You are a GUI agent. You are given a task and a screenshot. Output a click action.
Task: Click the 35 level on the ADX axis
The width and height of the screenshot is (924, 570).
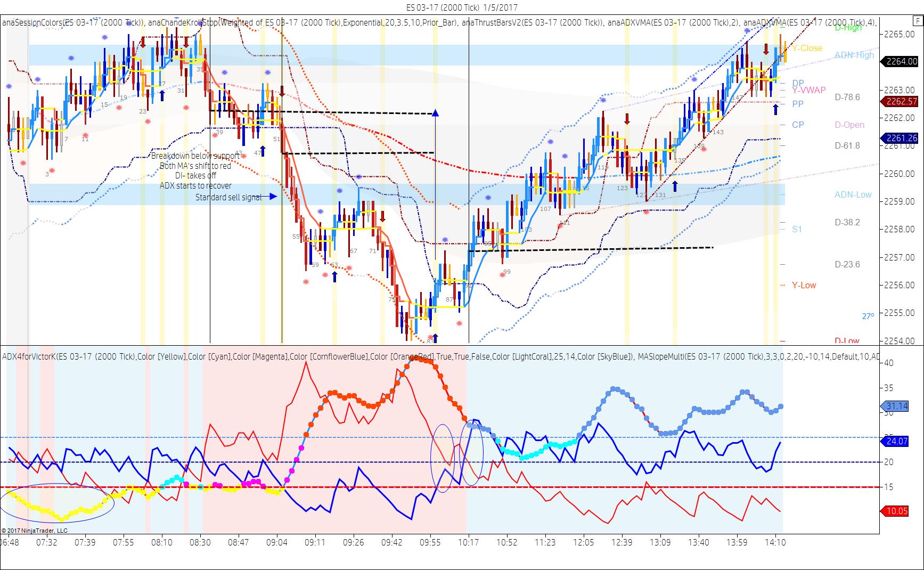coord(889,388)
